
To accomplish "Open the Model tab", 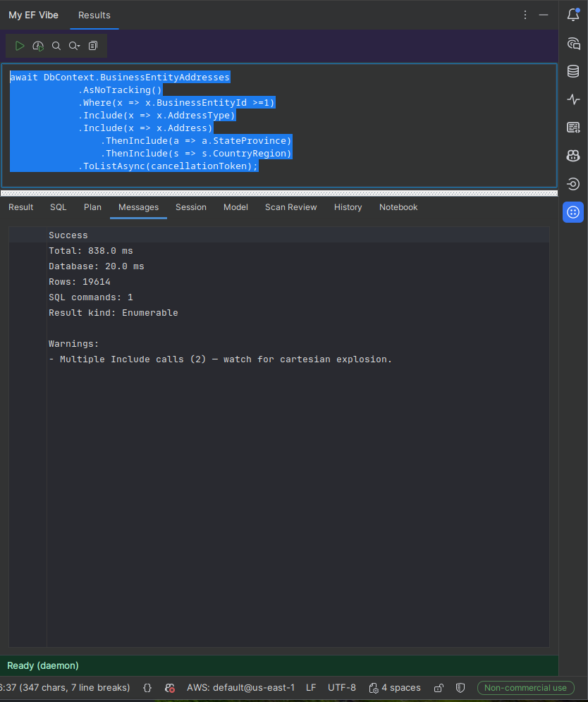I will 235,207.
